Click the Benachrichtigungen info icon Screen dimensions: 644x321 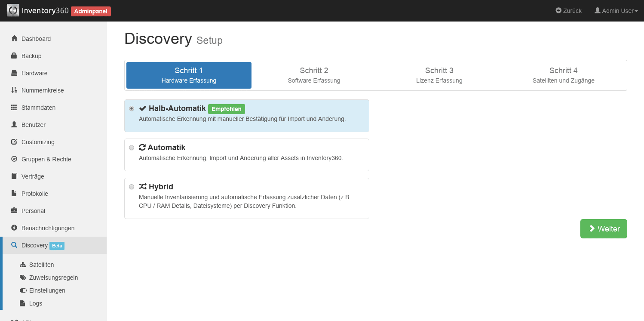14,228
